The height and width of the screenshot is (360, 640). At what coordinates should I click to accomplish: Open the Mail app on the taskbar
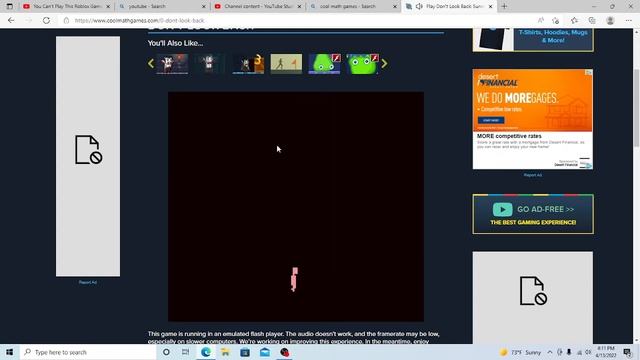tap(265, 352)
